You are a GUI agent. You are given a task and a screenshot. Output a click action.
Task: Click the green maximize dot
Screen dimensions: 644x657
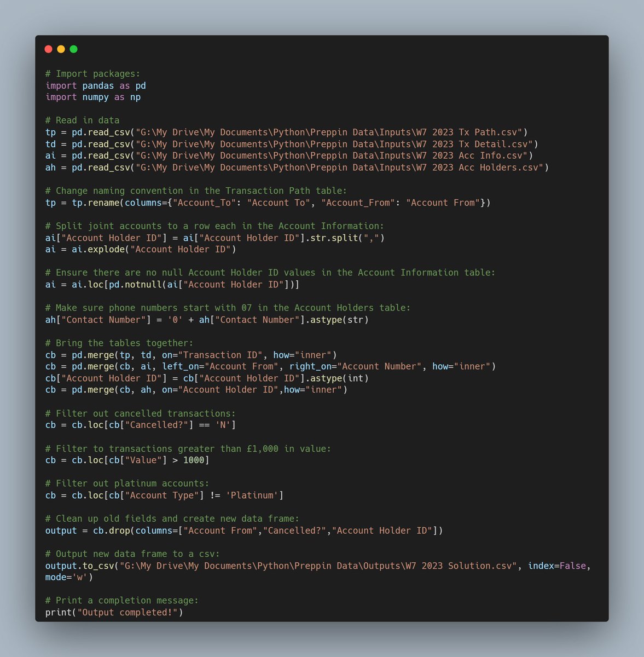(x=73, y=49)
